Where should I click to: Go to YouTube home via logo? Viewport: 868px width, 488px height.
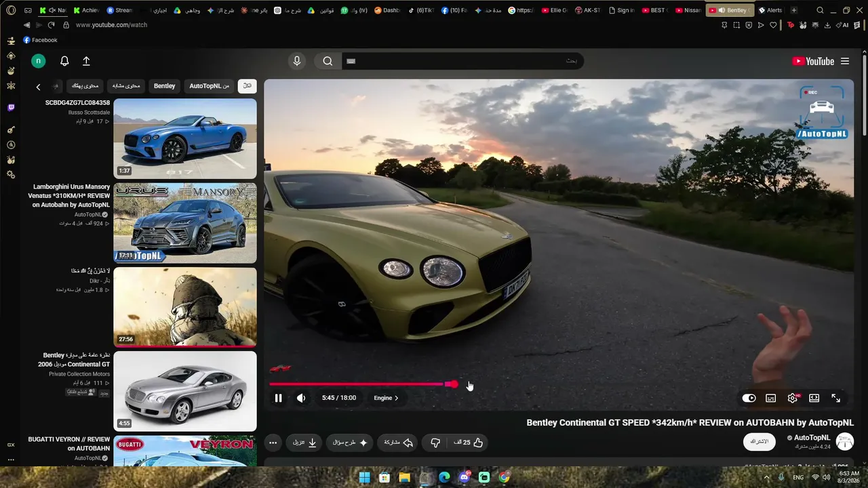813,61
